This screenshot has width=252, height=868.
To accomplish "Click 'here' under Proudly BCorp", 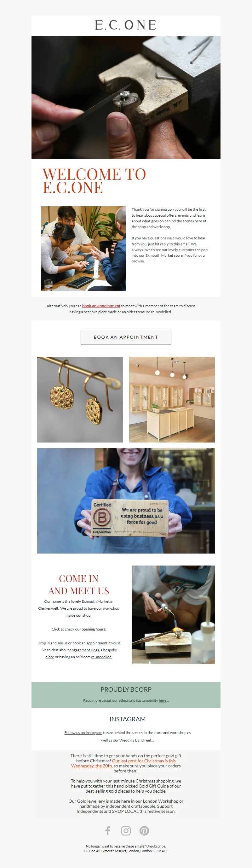I will pyautogui.click(x=163, y=700).
